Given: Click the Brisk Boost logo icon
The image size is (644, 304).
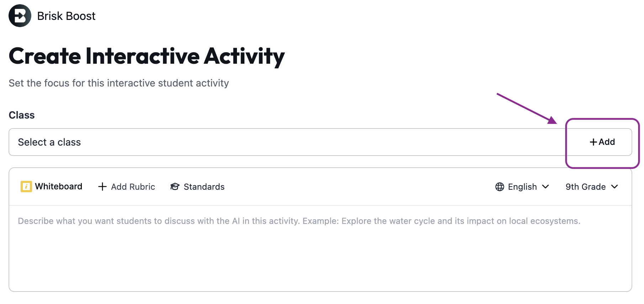Looking at the screenshot, I should coord(20,15).
